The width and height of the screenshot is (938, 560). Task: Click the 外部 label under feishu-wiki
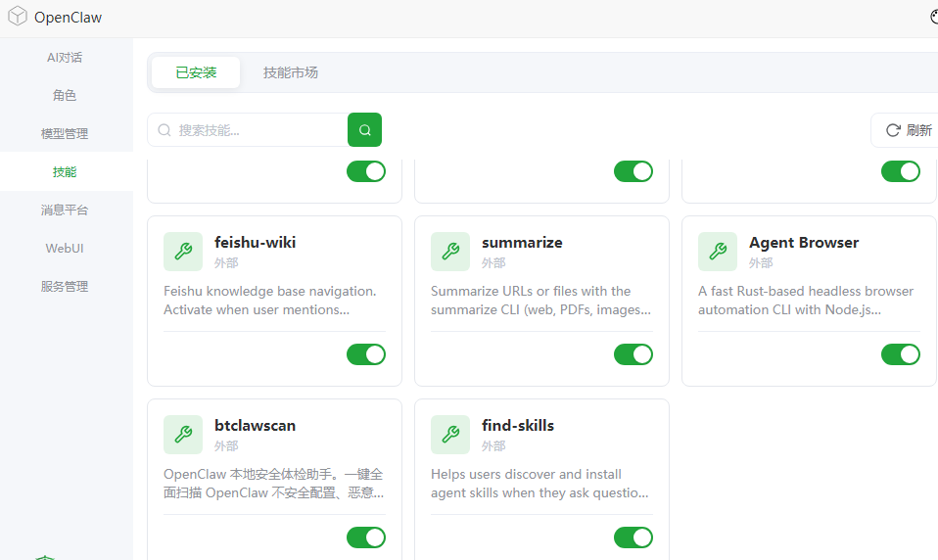click(226, 262)
